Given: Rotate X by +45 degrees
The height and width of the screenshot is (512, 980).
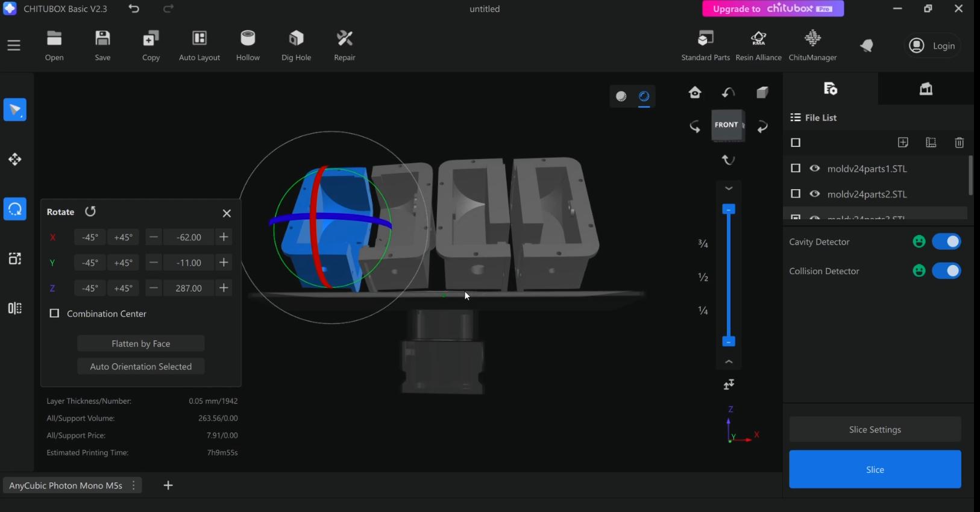Looking at the screenshot, I should [x=124, y=237].
